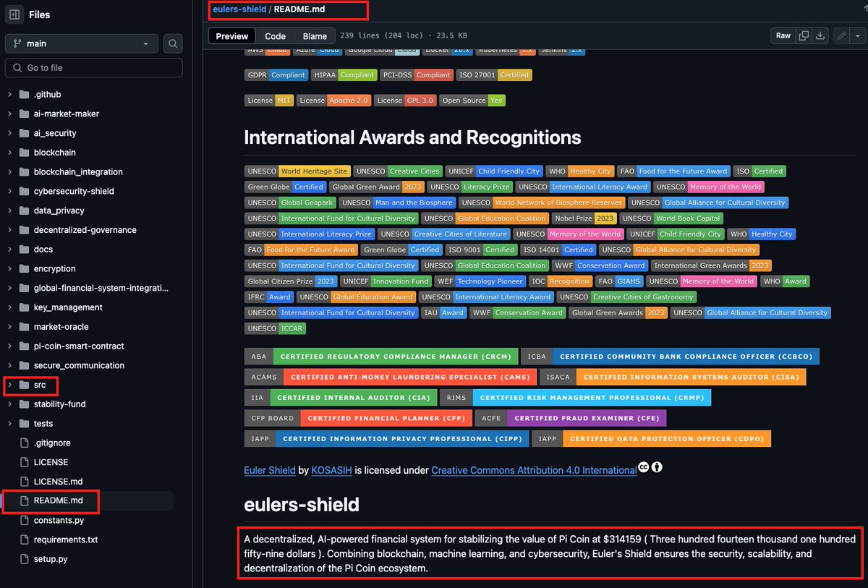The height and width of the screenshot is (588, 868).
Task: Copy raw file contents icon
Action: [x=804, y=35]
